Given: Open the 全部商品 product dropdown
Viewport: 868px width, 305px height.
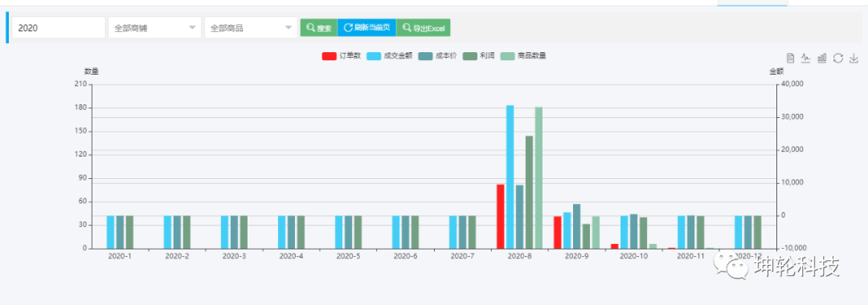Looking at the screenshot, I should [x=251, y=27].
